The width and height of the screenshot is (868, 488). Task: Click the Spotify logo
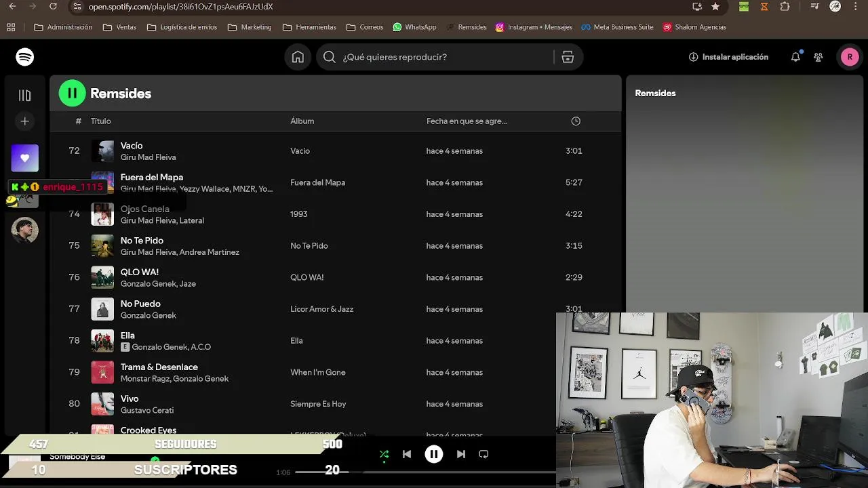25,57
